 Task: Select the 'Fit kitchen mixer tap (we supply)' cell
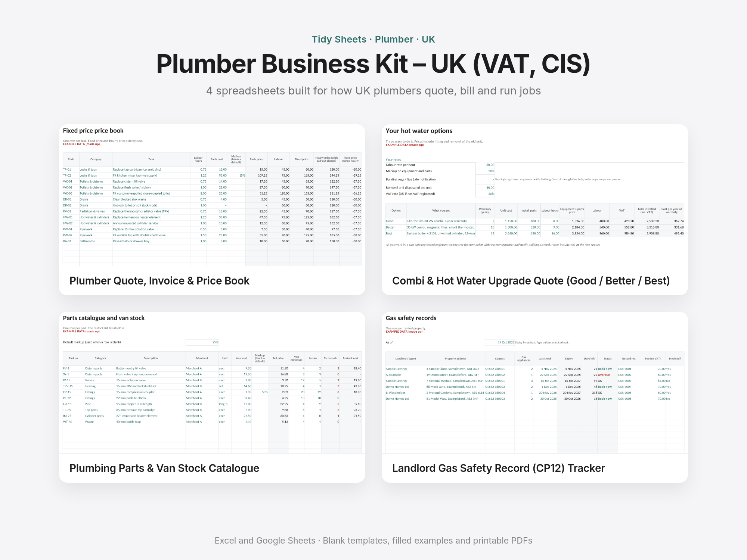tap(151, 175)
